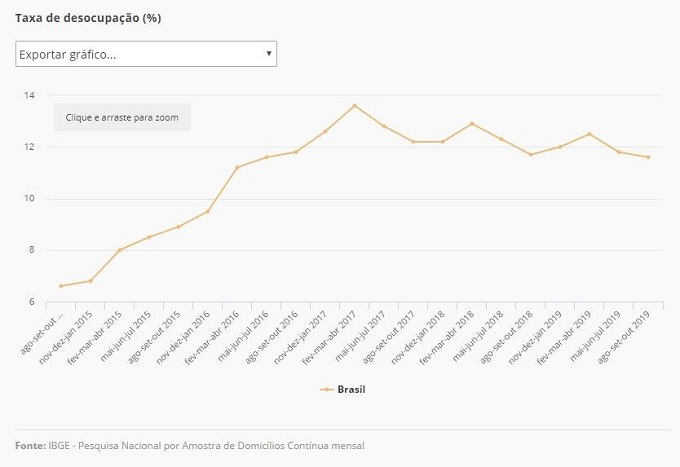Click the fev-mar-abr 2018 data point
The image size is (680, 467).
point(472,124)
